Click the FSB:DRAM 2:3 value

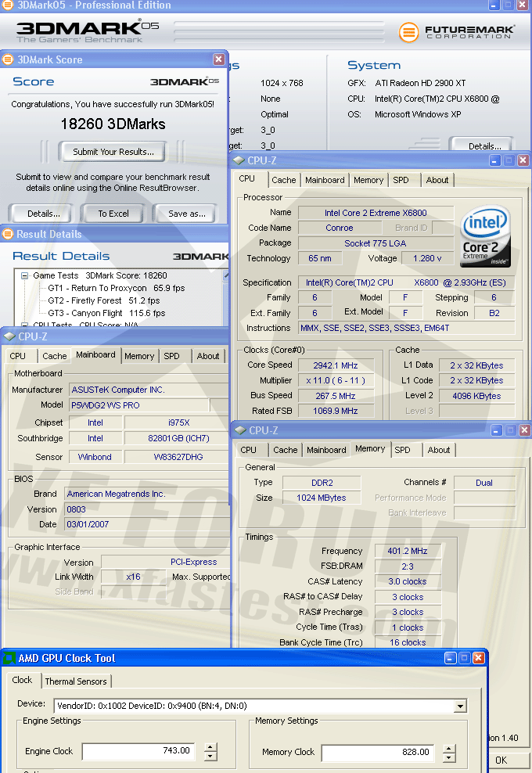click(408, 566)
